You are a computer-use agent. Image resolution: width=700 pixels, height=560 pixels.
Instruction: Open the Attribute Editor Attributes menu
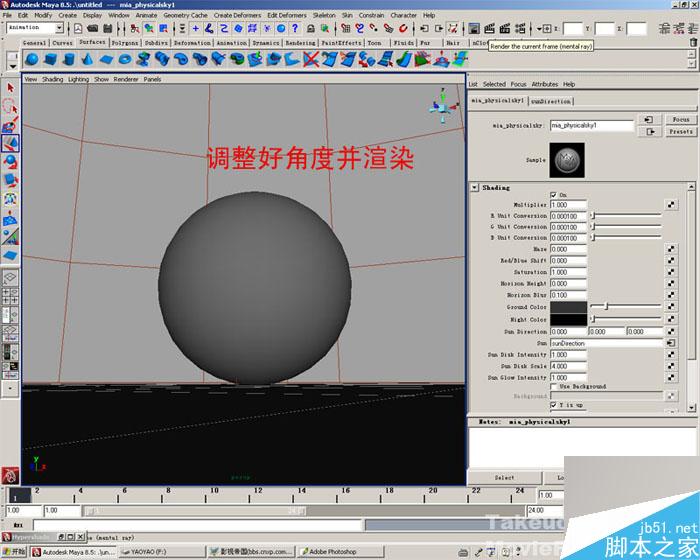[545, 84]
